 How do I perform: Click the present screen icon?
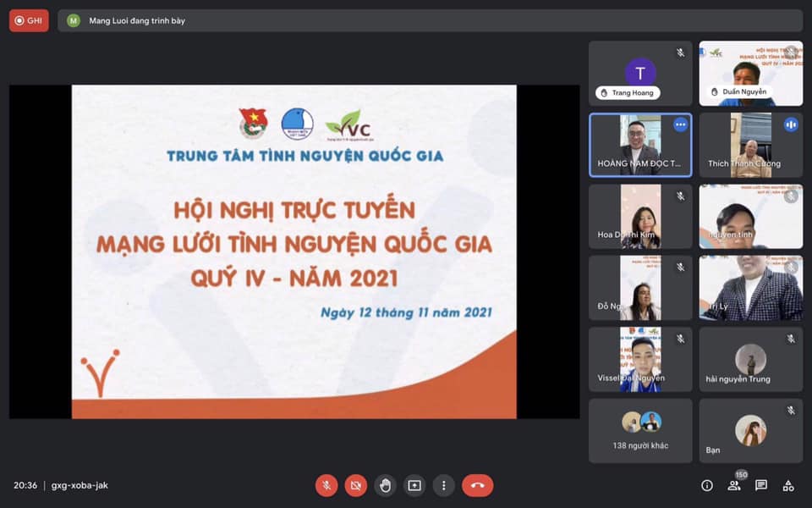pyautogui.click(x=414, y=485)
